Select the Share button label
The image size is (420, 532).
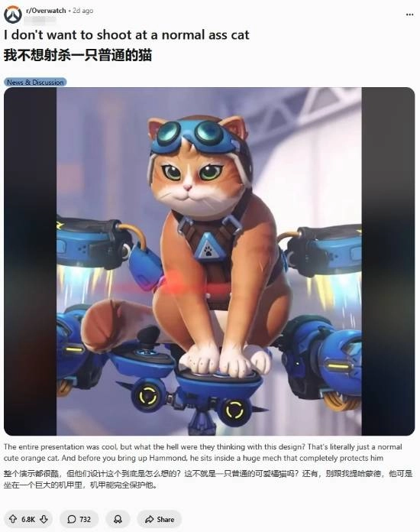(166, 520)
